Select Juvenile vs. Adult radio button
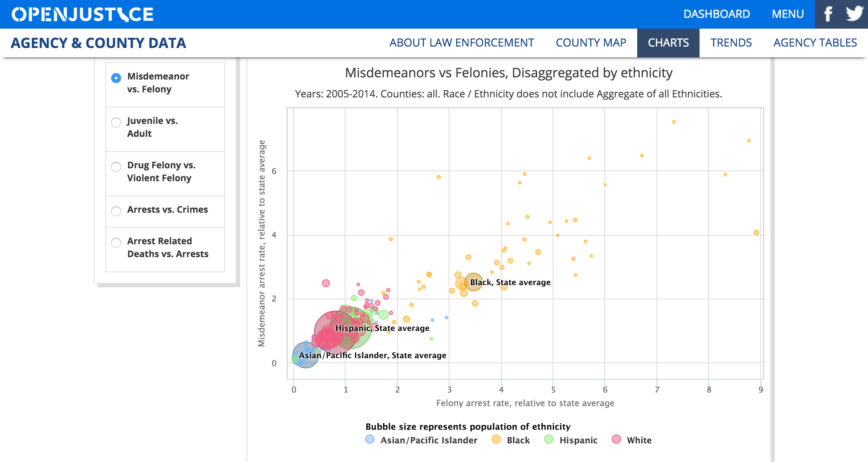 [x=116, y=122]
